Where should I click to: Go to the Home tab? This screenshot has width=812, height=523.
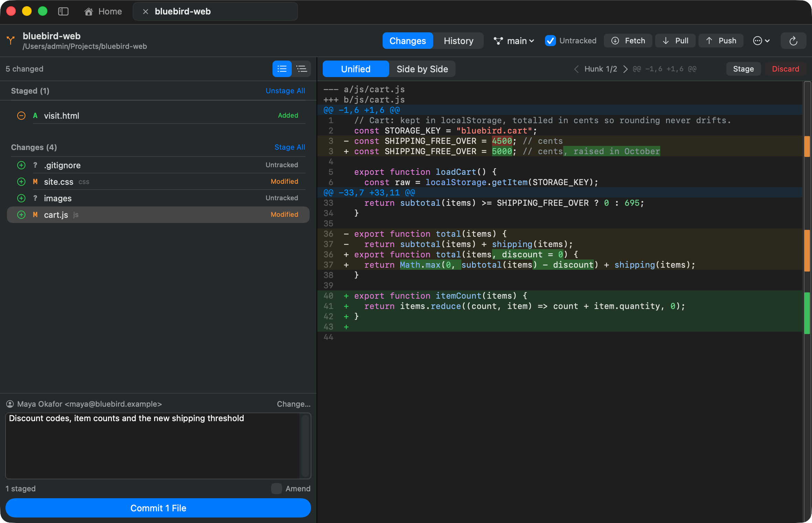pyautogui.click(x=103, y=11)
